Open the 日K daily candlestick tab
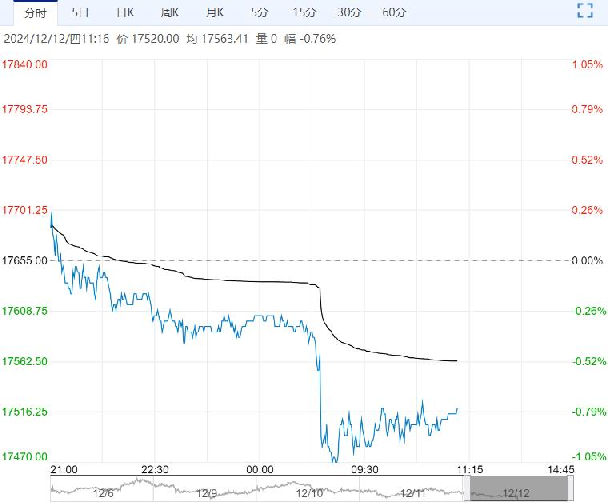608x503 pixels. [x=124, y=12]
